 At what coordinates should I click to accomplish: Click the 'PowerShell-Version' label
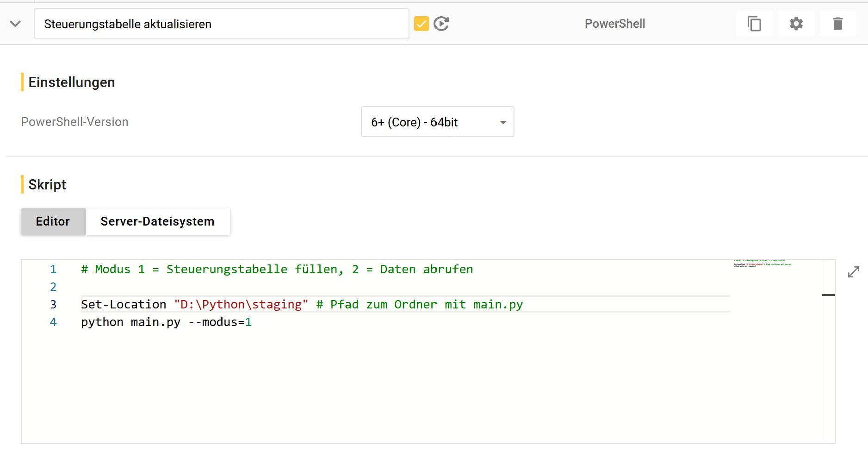[x=75, y=122]
